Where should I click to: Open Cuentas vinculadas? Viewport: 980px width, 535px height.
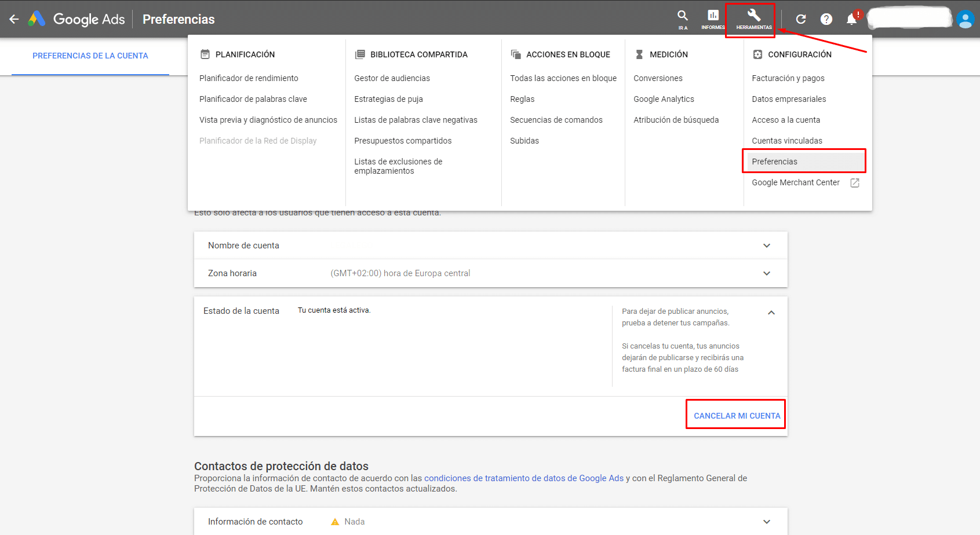(x=787, y=141)
